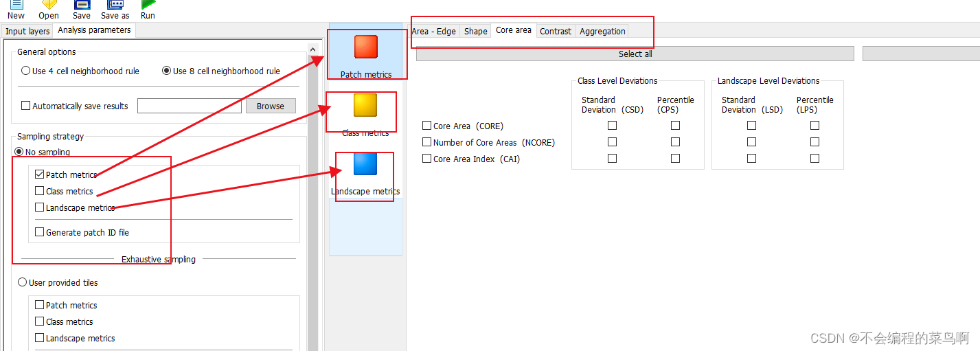The height and width of the screenshot is (351, 980).
Task: Click the New toolbar icon
Action: (16, 5)
